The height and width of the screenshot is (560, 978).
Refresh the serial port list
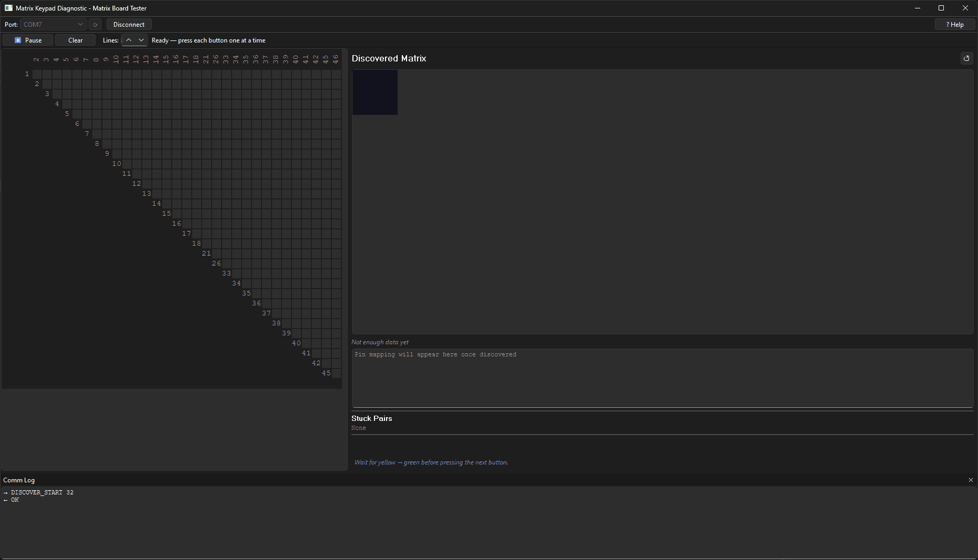click(x=95, y=25)
